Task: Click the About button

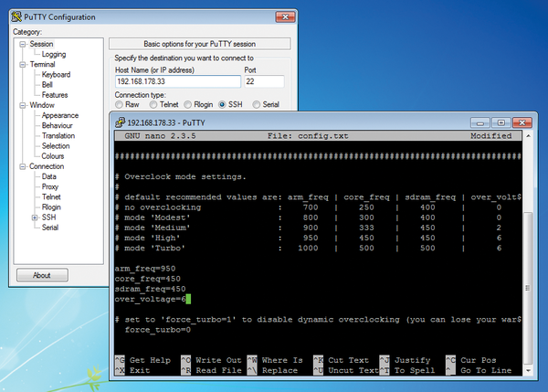Action: tap(42, 275)
